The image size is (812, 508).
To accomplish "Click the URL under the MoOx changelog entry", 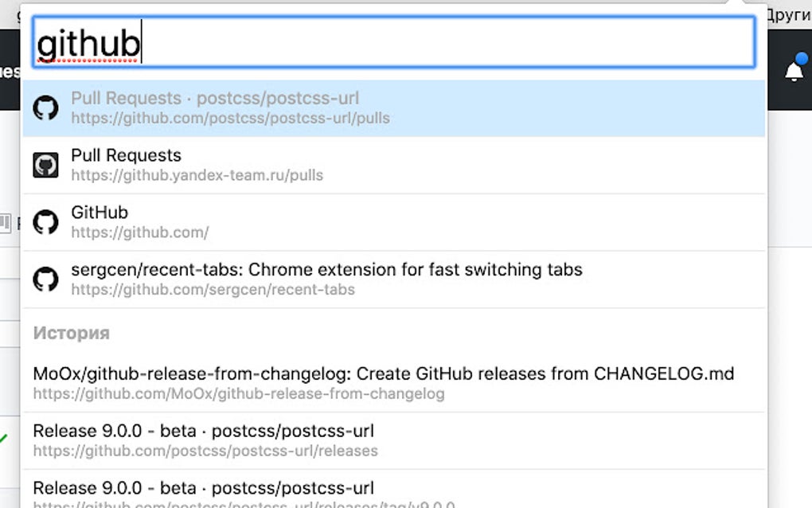I will pos(240,394).
